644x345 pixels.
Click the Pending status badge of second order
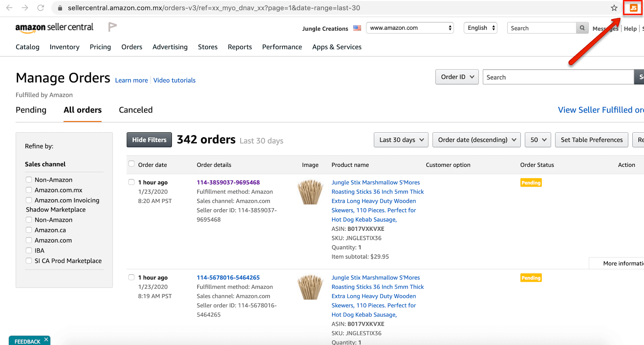pyautogui.click(x=531, y=278)
